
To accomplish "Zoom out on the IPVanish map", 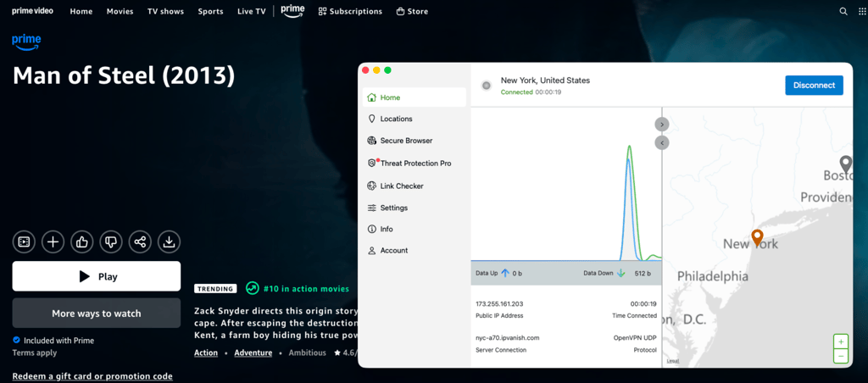I will [841, 356].
